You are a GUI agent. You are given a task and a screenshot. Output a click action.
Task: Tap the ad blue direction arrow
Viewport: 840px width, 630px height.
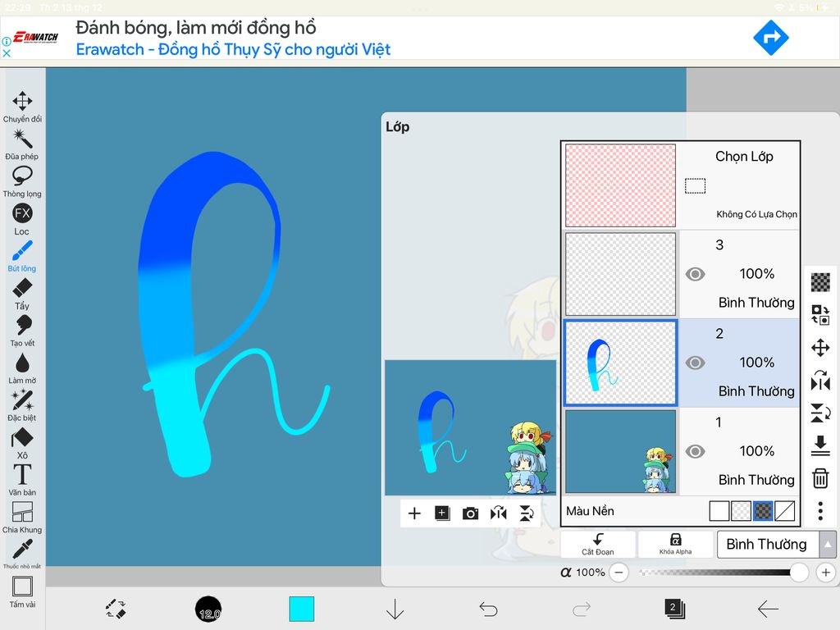(x=771, y=38)
